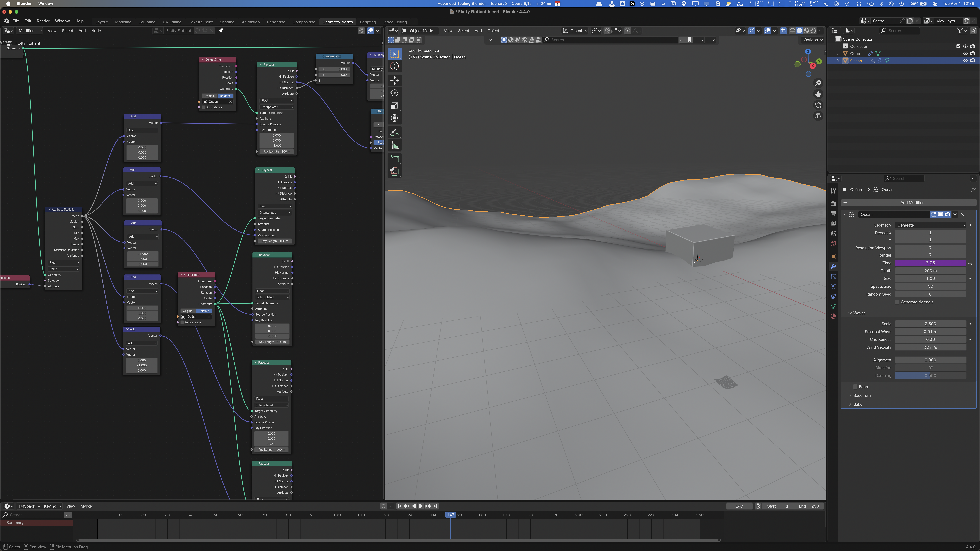Open the Playback dropdown in timeline
980x551 pixels.
pyautogui.click(x=29, y=506)
